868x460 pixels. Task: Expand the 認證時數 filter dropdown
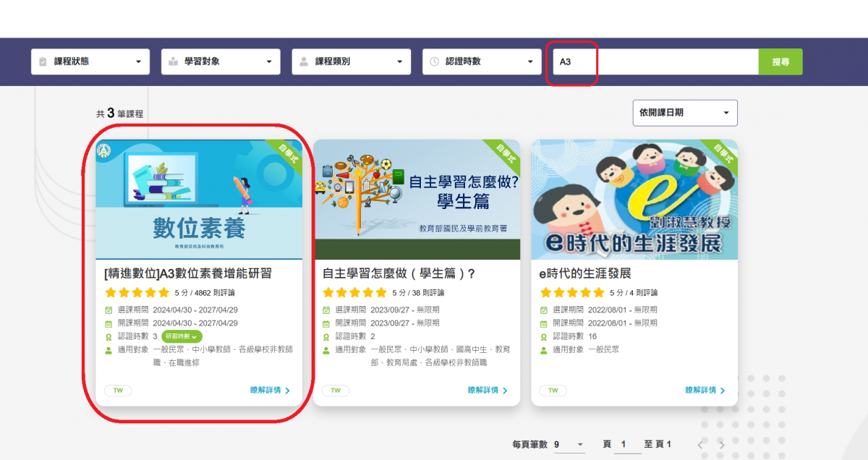482,61
